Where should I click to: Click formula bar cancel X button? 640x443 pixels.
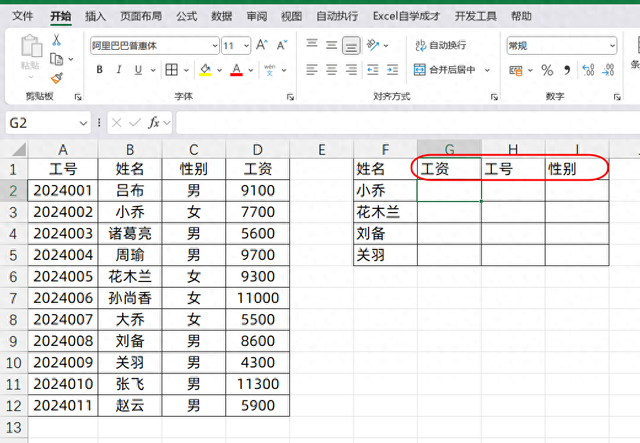(116, 122)
